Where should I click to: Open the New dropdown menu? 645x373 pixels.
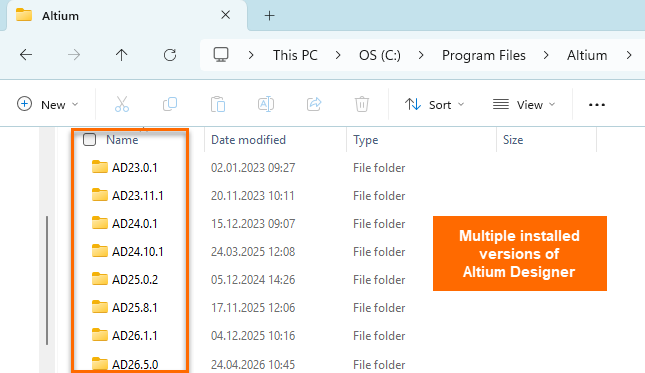48,104
